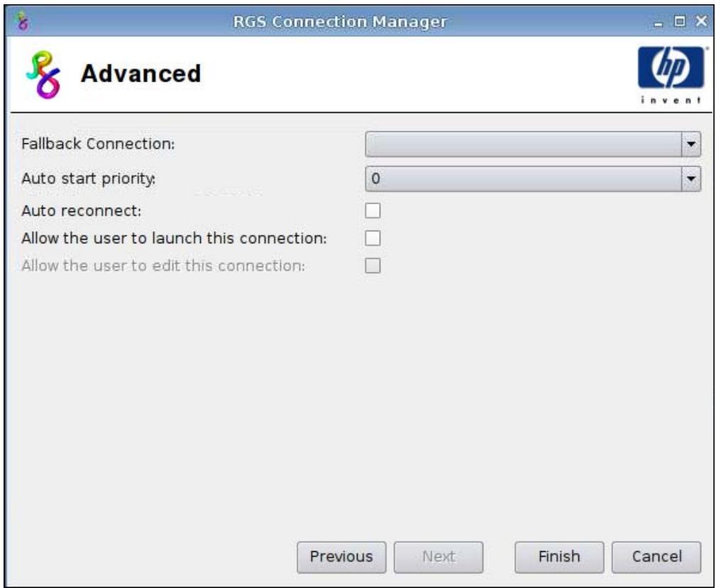The image size is (716, 588).
Task: Cancel the connection wizard
Action: (656, 557)
